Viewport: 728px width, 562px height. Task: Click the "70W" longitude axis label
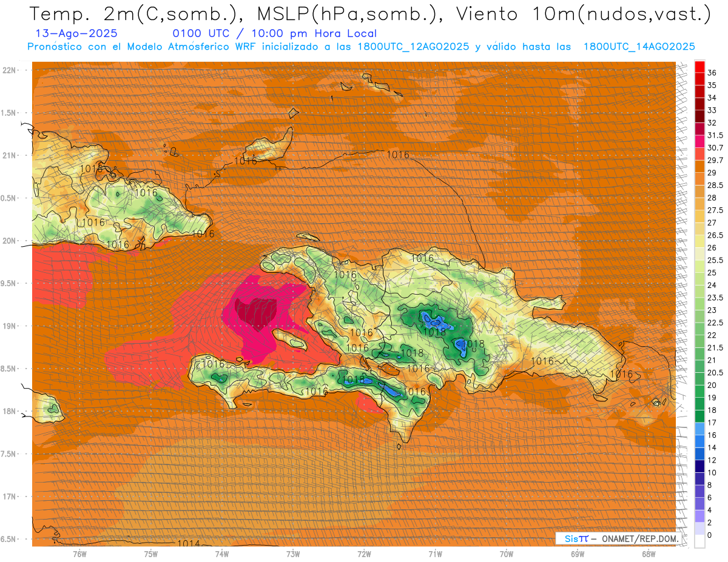click(x=507, y=554)
